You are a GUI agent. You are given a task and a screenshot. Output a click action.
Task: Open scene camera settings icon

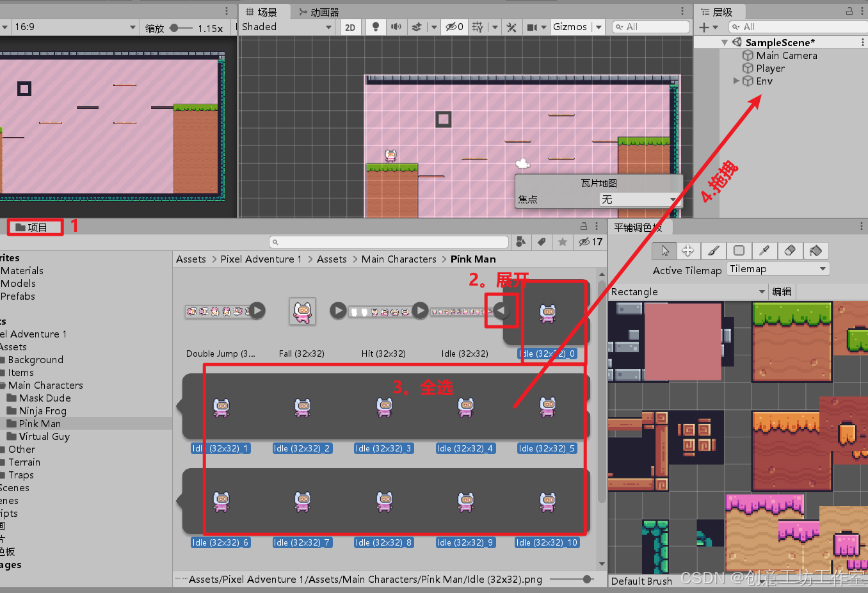[x=531, y=27]
